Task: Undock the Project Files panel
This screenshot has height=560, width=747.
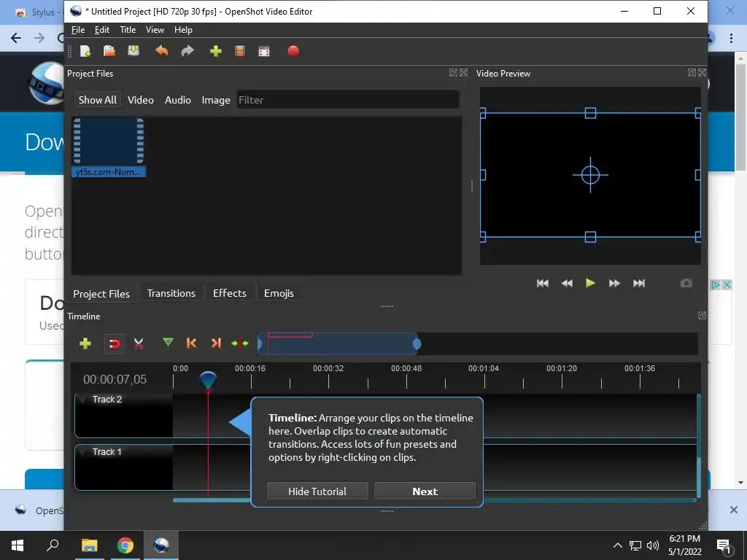Action: point(453,73)
